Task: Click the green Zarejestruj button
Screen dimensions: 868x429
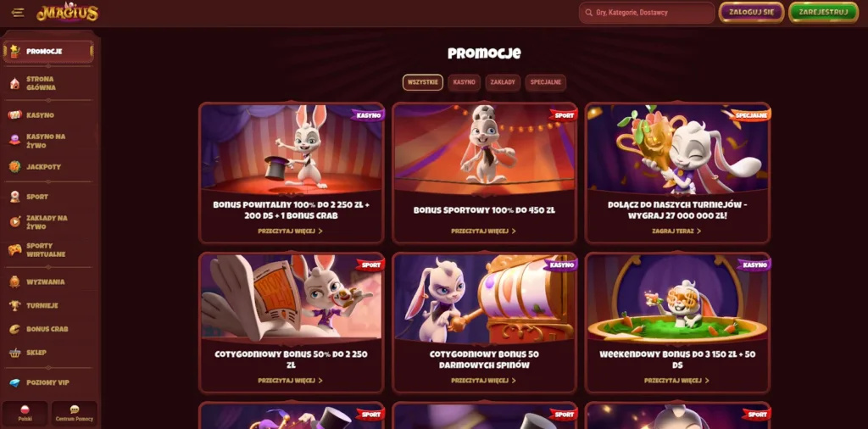Action: pos(823,12)
